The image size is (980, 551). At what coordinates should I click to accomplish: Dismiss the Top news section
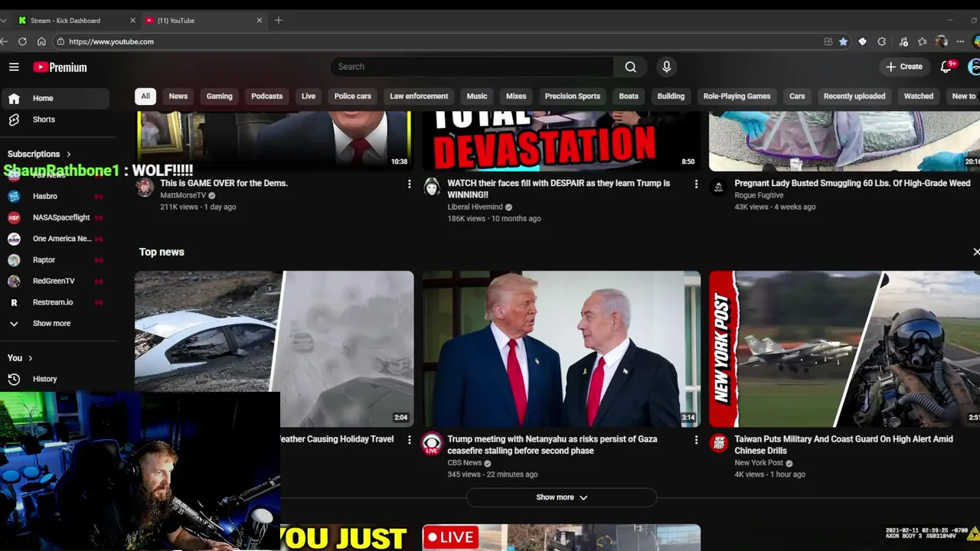[x=975, y=252]
